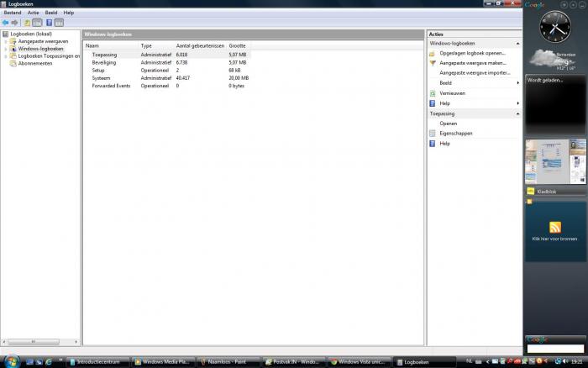Click 40.417 event count for Systeem
Screen dimensions: 588x368
tap(183, 78)
